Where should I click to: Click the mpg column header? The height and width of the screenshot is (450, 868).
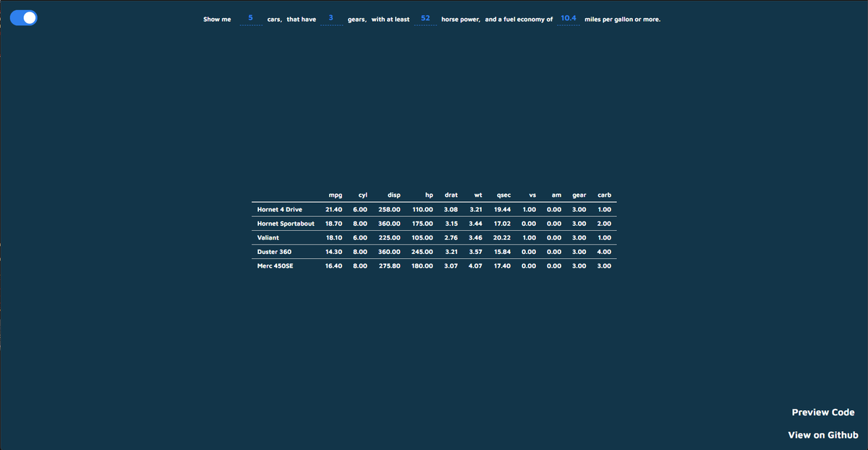click(x=335, y=195)
